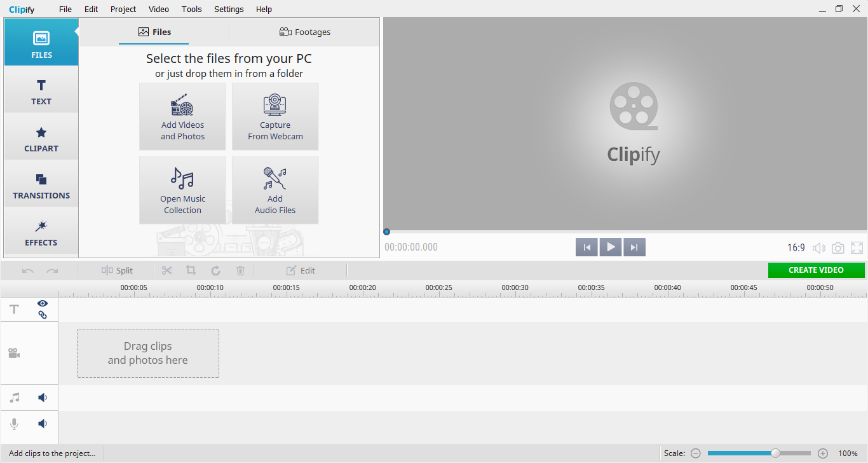Open the FILES sidebar section
The height and width of the screenshot is (463, 868).
click(41, 43)
